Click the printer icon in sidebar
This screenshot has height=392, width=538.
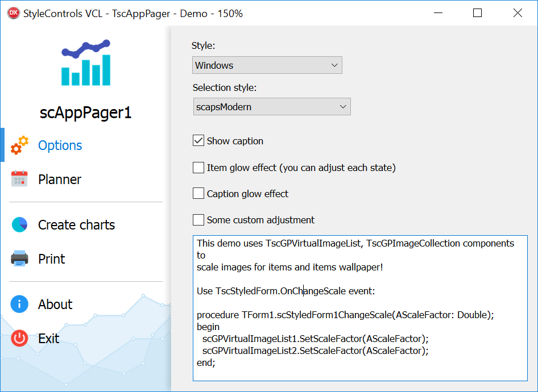tap(19, 258)
